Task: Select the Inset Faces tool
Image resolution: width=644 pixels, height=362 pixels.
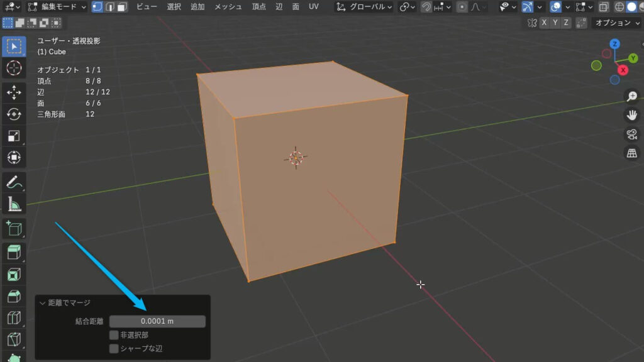Action: (14, 275)
